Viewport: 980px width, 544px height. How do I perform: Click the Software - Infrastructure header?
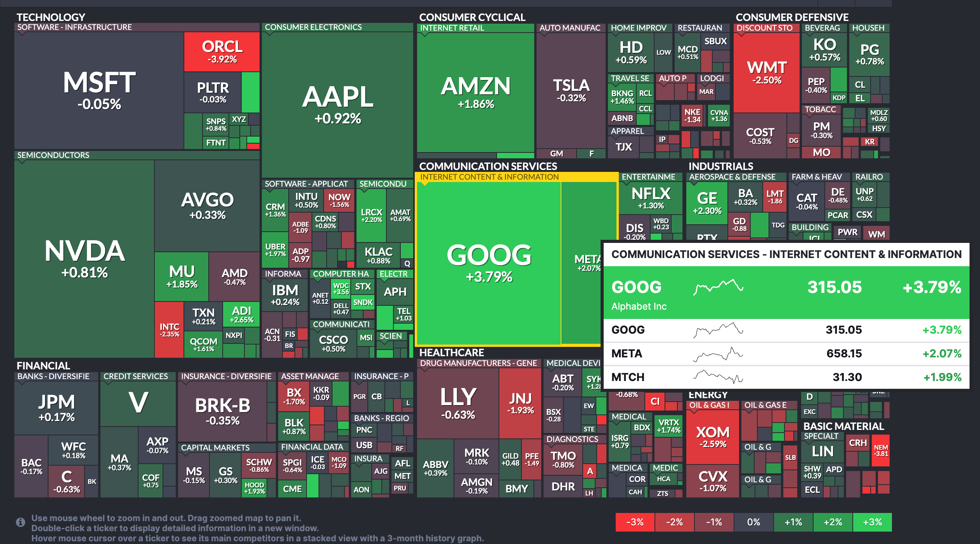pyautogui.click(x=74, y=27)
